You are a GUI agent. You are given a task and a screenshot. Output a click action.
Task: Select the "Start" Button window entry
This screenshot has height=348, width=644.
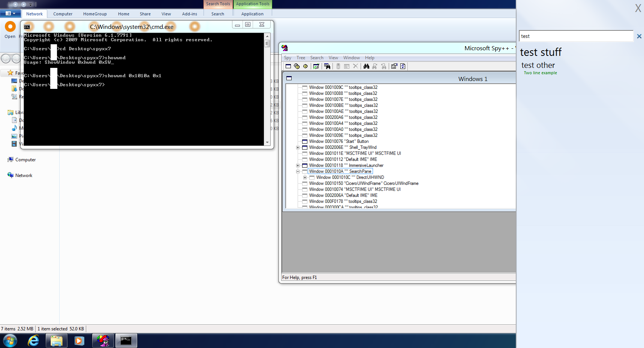(x=338, y=141)
